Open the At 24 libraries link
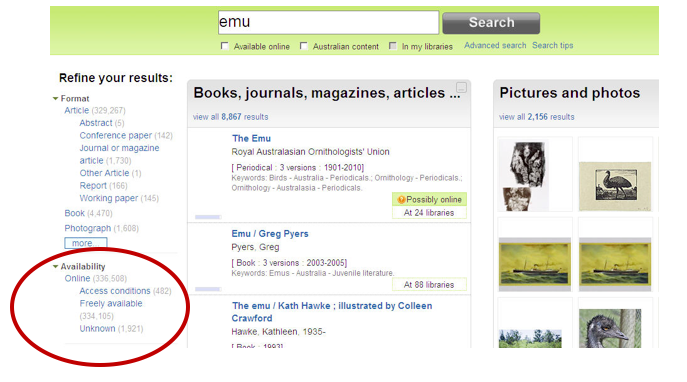687x382 pixels. coord(429,212)
